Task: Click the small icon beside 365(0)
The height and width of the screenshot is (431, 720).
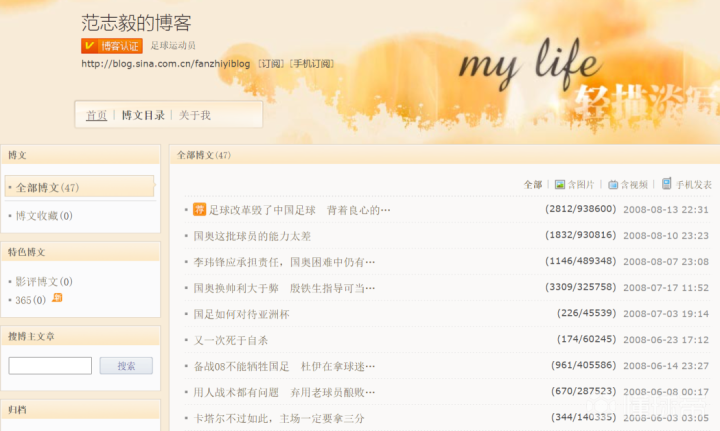Action: point(57,298)
